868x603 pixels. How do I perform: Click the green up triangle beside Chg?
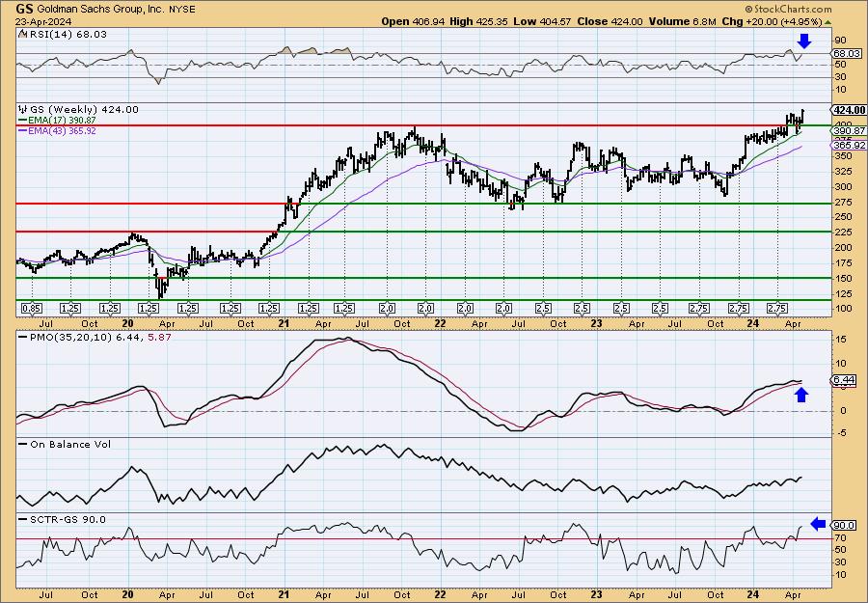[x=828, y=22]
